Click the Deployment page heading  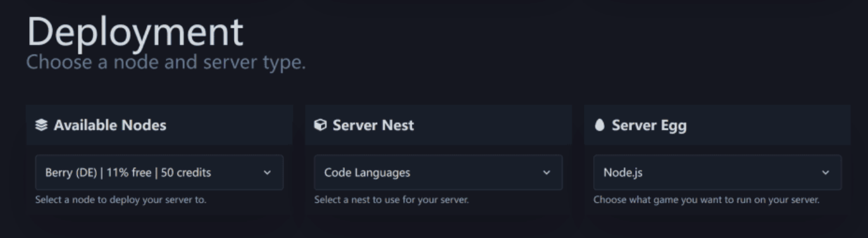click(x=135, y=32)
